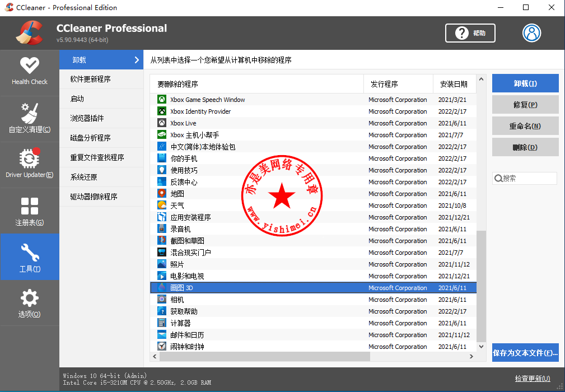Viewport: 565px width, 392px height.
Task: Click the 搜索 search field
Action: (525, 178)
